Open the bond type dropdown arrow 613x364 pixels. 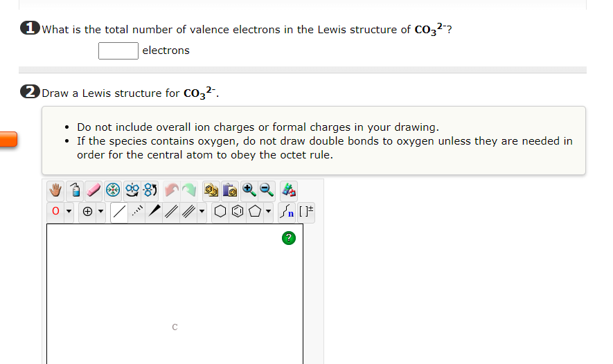coord(202,211)
